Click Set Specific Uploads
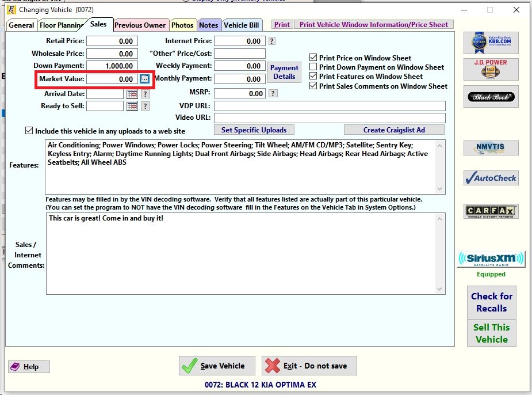The image size is (532, 395). (254, 130)
